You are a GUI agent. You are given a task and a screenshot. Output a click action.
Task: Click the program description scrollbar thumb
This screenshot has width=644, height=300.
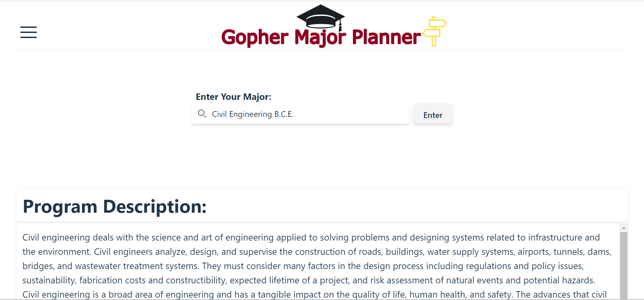(624, 266)
